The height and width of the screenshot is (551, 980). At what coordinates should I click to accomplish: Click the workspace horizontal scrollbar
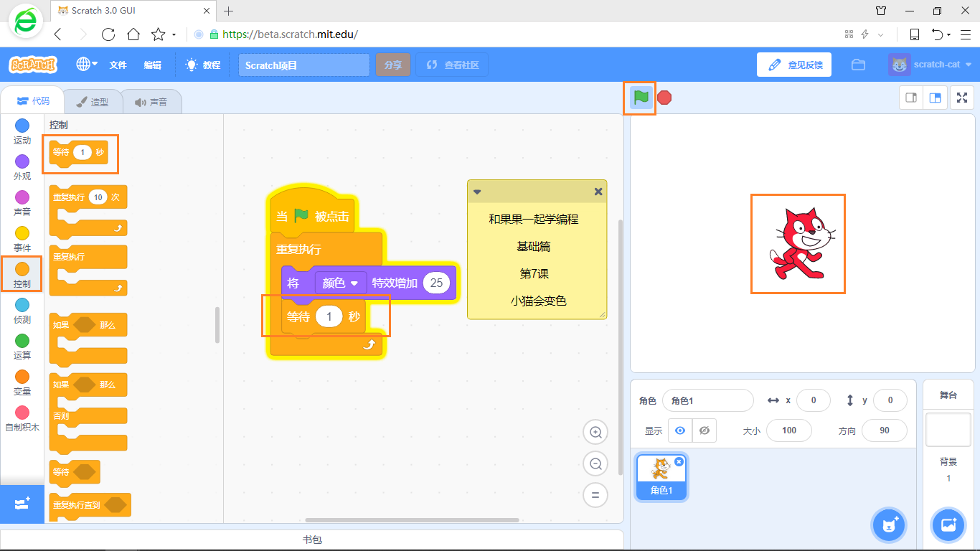click(412, 520)
